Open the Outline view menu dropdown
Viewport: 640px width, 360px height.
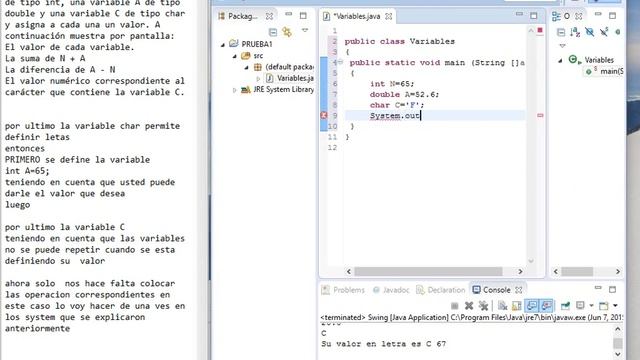tap(562, 46)
